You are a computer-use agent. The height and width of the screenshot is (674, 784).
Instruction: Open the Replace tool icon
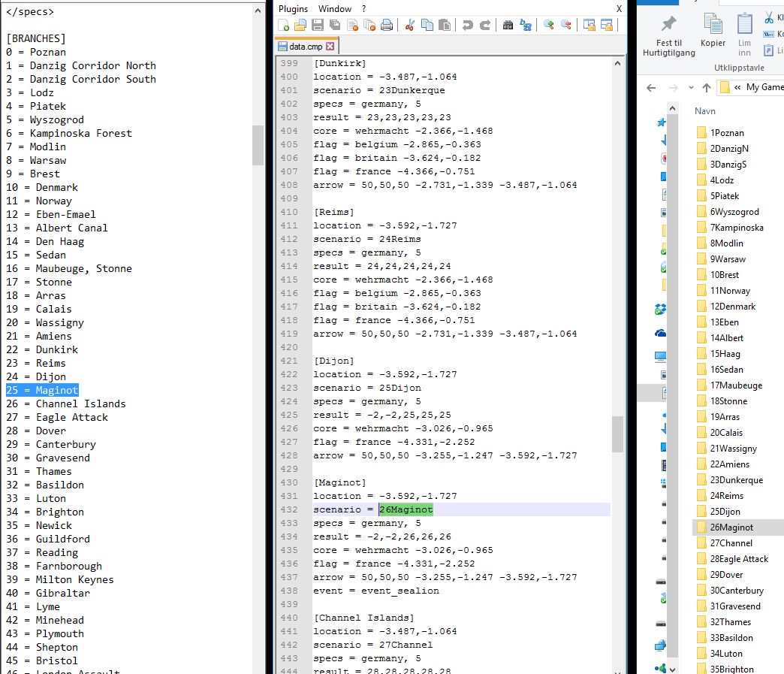[x=526, y=25]
